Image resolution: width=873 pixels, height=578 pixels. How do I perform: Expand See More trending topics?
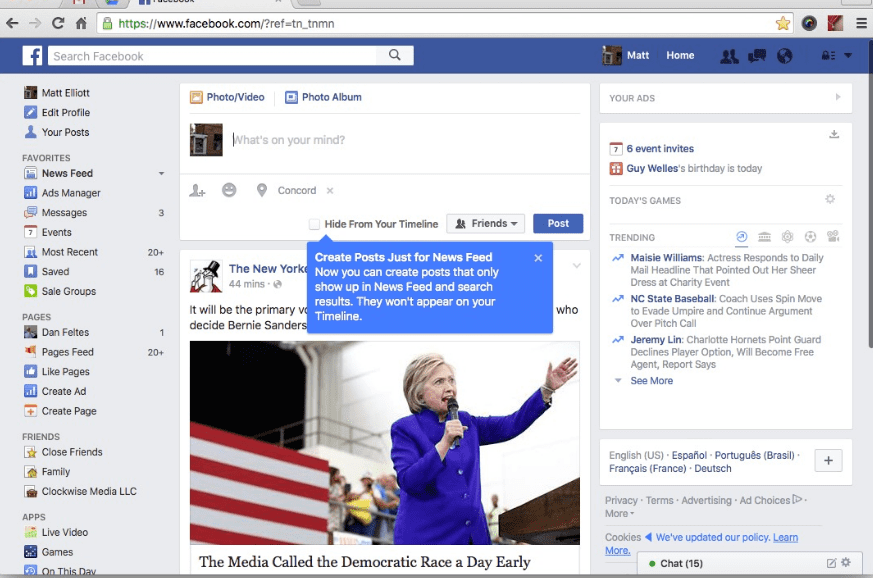pos(650,381)
